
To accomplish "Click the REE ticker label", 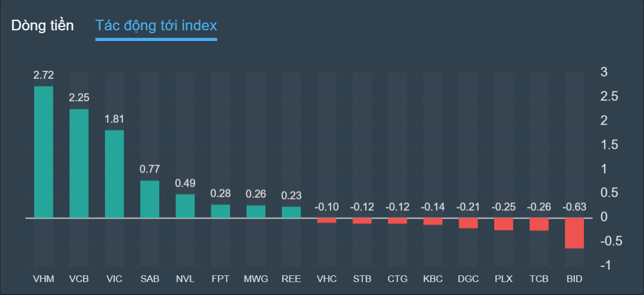I will point(291,279).
